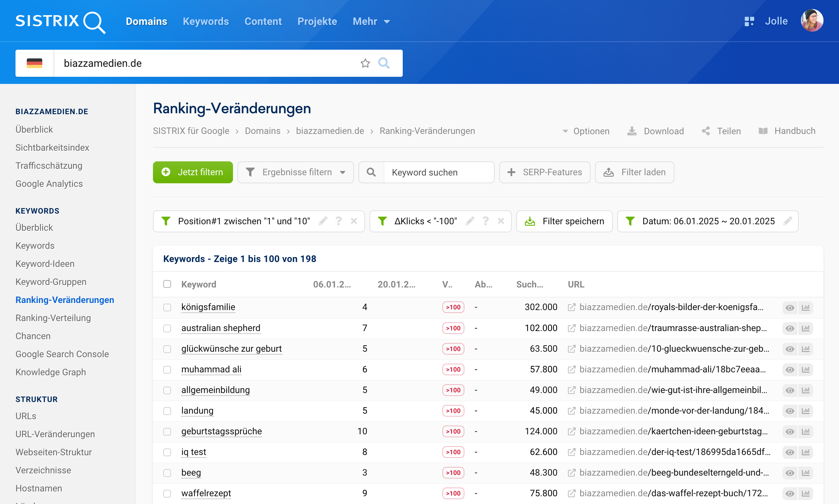Click the Filter laden upload icon
The height and width of the screenshot is (504, 839).
[608, 172]
